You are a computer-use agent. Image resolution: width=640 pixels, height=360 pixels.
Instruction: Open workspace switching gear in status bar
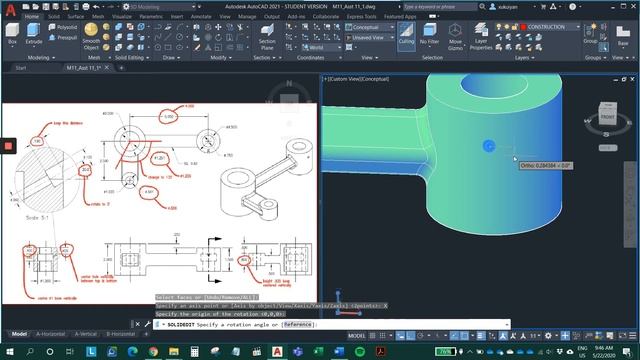[x=548, y=336]
